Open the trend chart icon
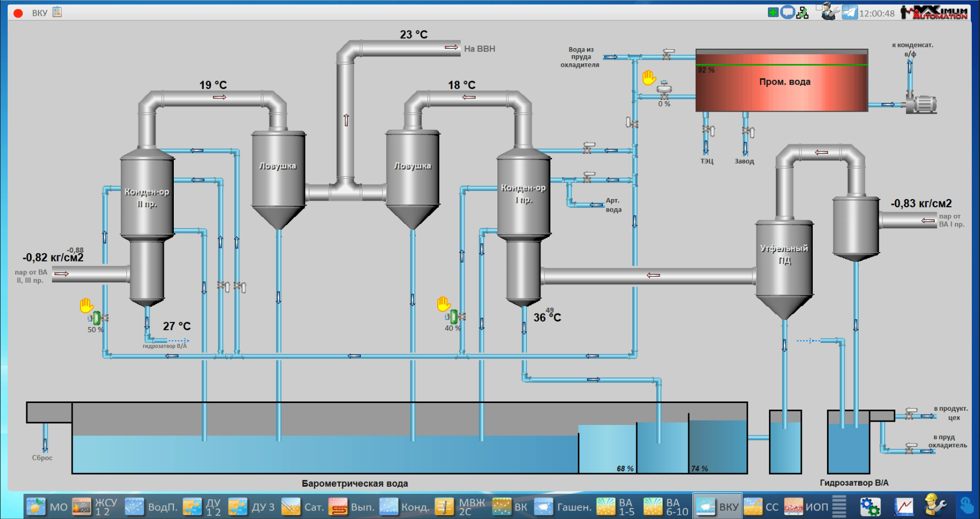Image resolution: width=980 pixels, height=519 pixels. tap(903, 506)
